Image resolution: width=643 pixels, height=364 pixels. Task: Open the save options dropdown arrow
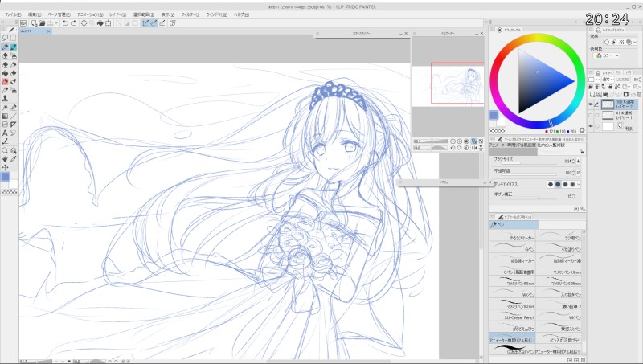coord(56,23)
